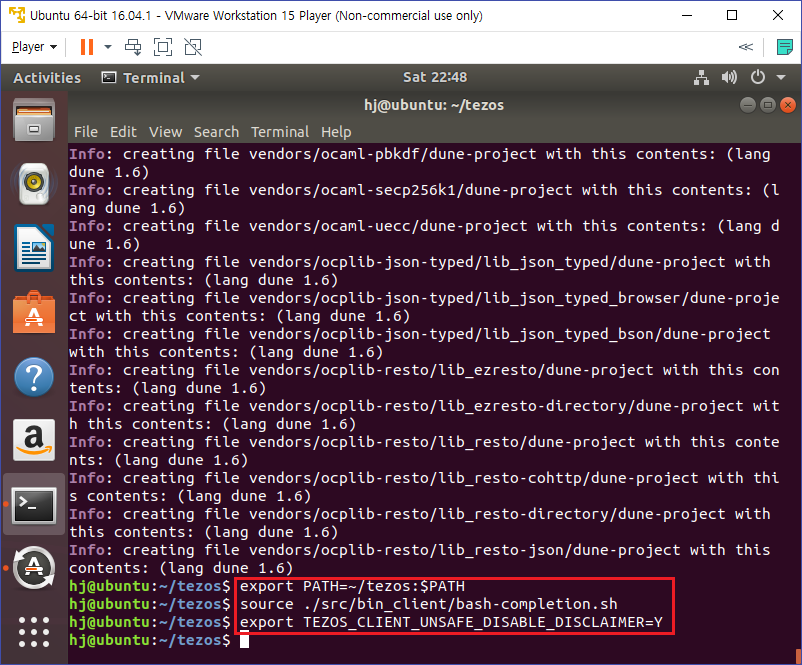
Task: Click volume speaker icon in top bar
Action: tap(729, 78)
